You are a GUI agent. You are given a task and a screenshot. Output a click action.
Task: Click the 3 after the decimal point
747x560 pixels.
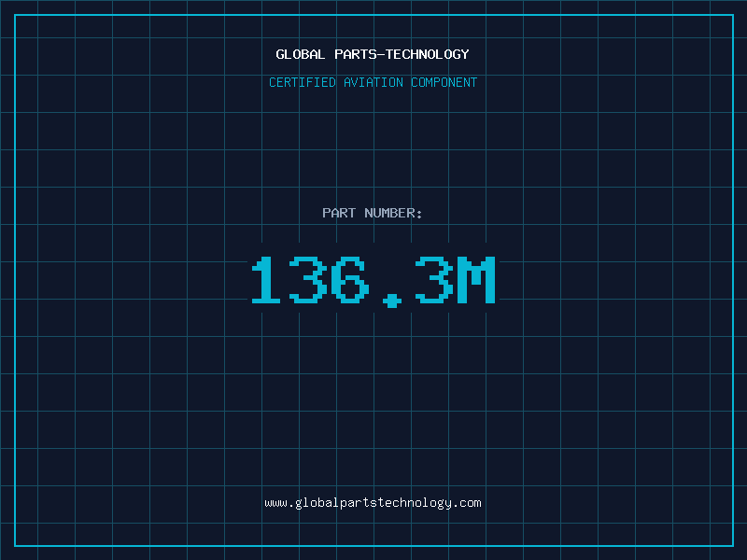(x=434, y=280)
